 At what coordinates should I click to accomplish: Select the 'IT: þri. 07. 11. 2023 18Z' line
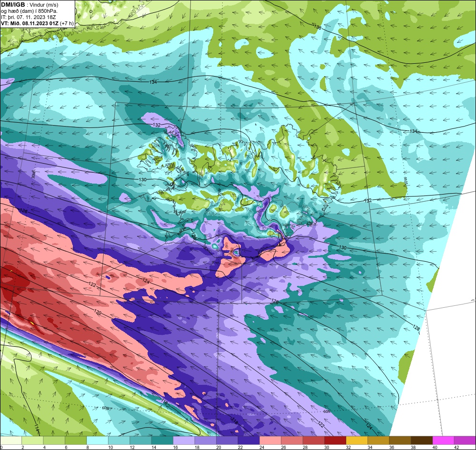pos(29,17)
